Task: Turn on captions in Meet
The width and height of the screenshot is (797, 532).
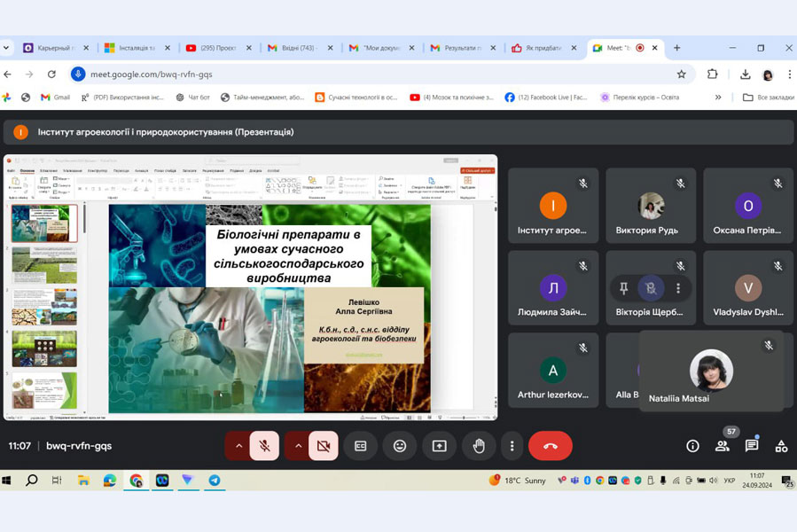Action: [360, 446]
